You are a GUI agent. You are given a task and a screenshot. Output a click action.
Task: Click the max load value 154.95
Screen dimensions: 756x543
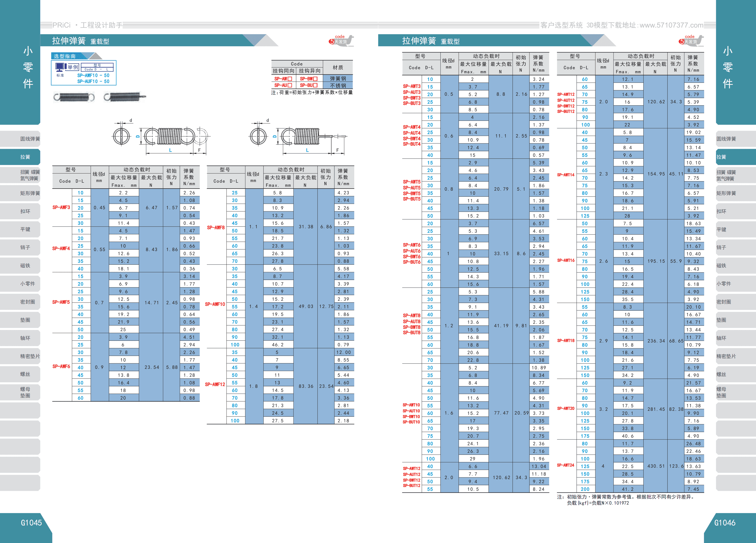pos(656,174)
